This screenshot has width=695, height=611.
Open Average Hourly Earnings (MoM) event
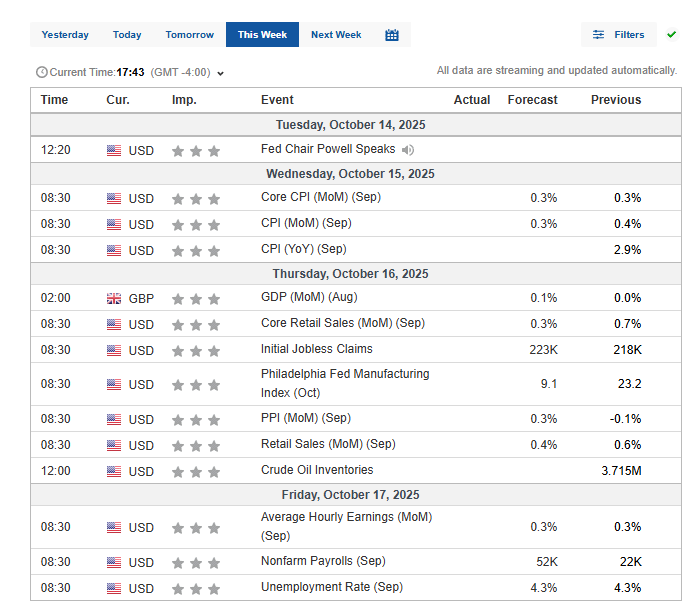(x=347, y=526)
